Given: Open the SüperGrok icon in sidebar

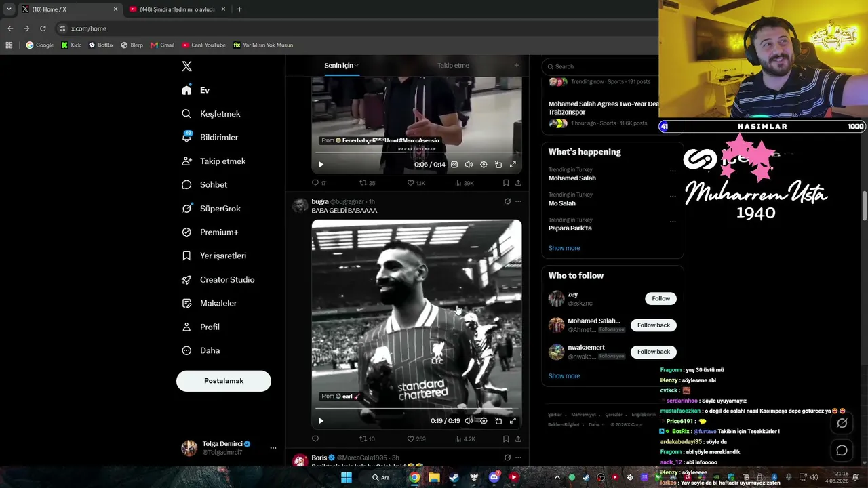Looking at the screenshot, I should click(186, 208).
